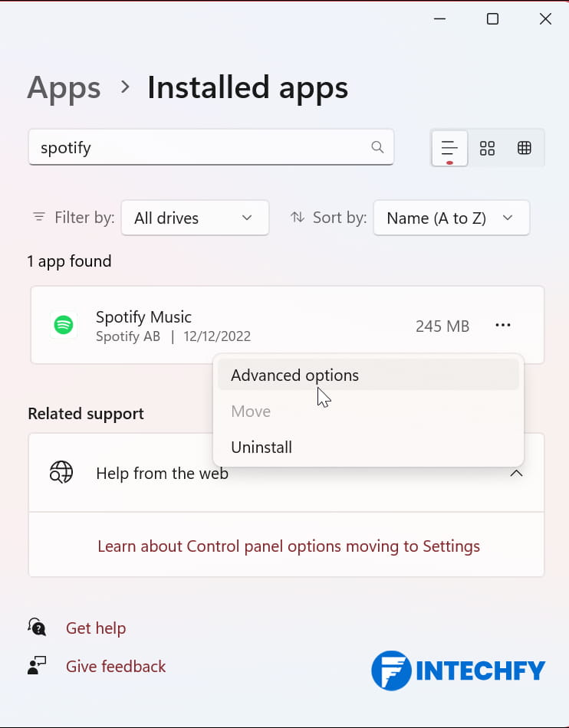This screenshot has width=569, height=728.
Task: Minimize the Settings window
Action: 439,19
